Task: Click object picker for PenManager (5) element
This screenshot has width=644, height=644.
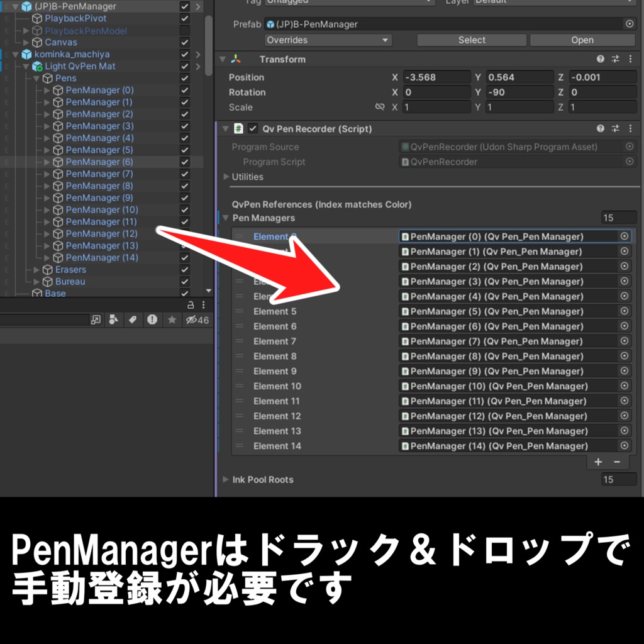Action: click(x=625, y=311)
